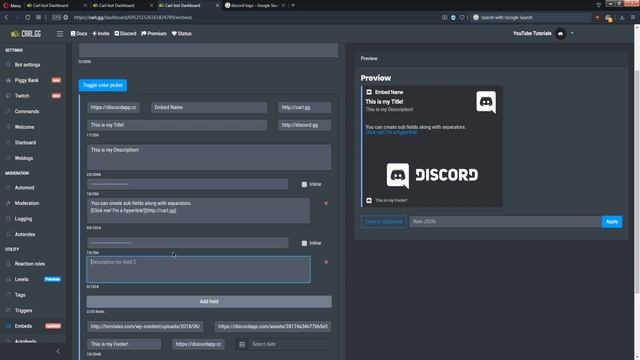This screenshot has height=360, width=640.
Task: Open the Commands sidebar icon
Action: [x=8, y=111]
